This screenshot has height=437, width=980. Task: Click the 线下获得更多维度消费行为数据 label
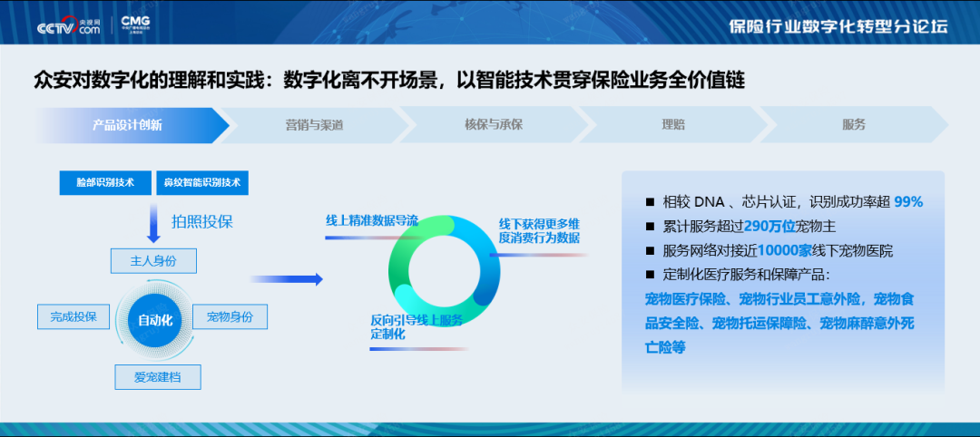539,231
